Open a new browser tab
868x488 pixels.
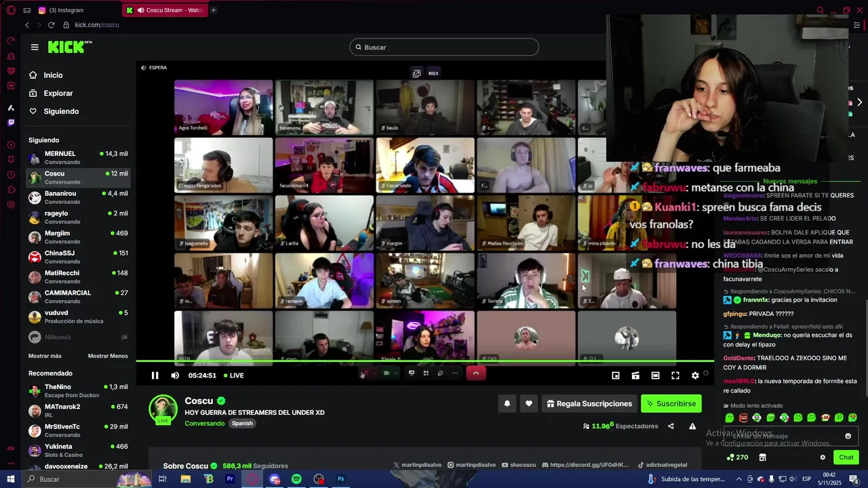214,10
